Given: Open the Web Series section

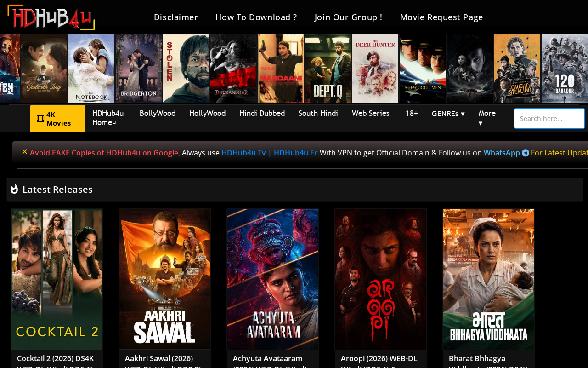Looking at the screenshot, I should [371, 113].
